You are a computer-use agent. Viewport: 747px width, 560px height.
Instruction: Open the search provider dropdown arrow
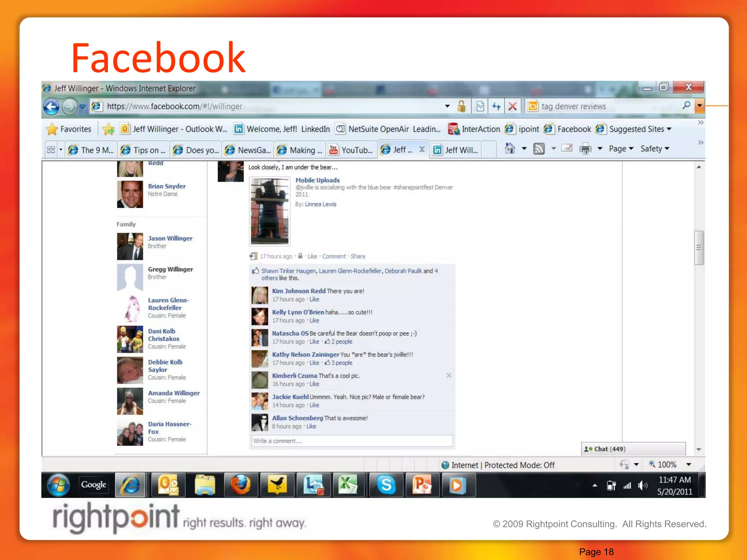coord(700,106)
